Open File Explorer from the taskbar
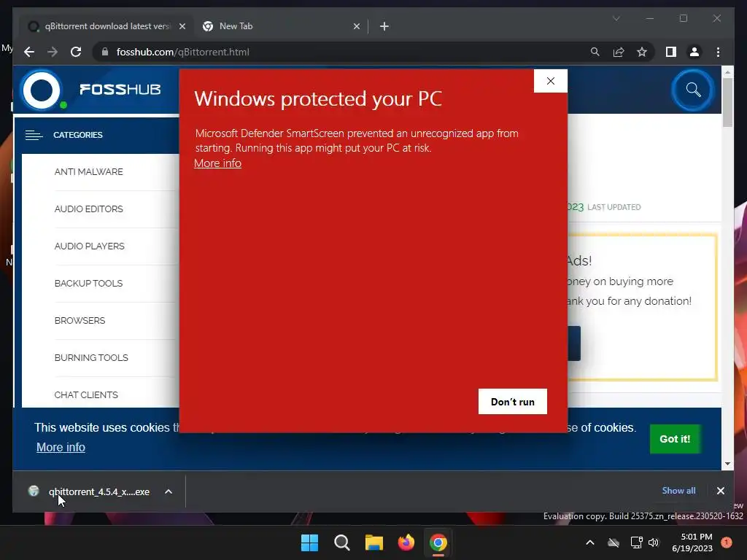 point(374,542)
